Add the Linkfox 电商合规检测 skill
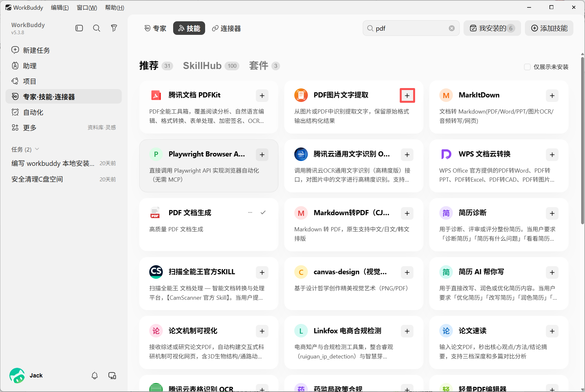Viewport: 585px width, 392px height. point(407,331)
